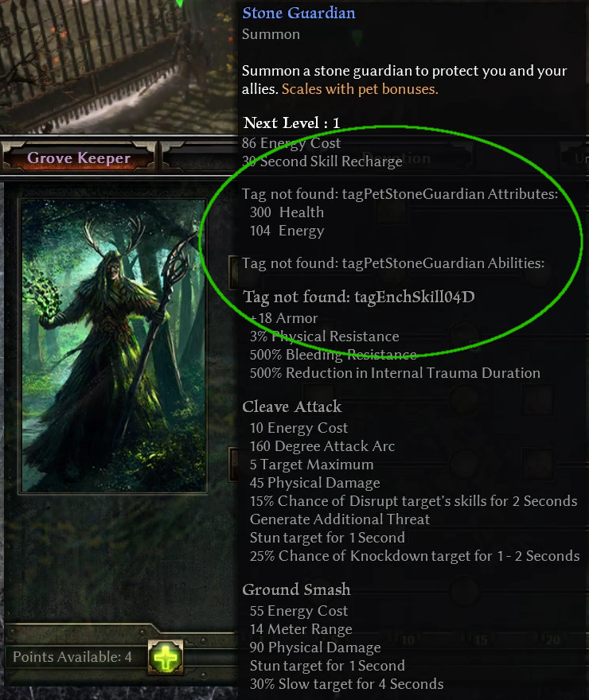
Task: Click the 300 Health stat line
Action: pos(287,212)
